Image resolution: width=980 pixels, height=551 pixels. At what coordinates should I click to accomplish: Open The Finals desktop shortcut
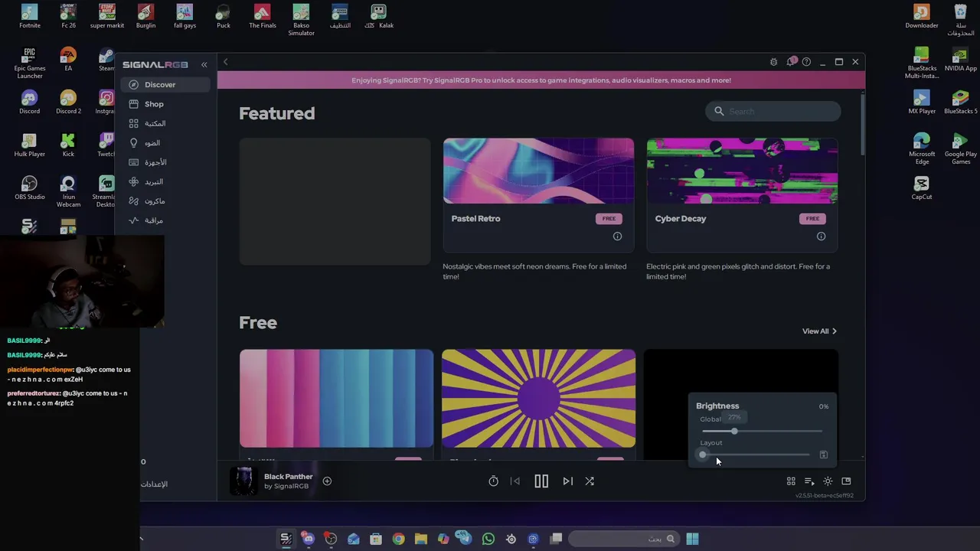263,16
